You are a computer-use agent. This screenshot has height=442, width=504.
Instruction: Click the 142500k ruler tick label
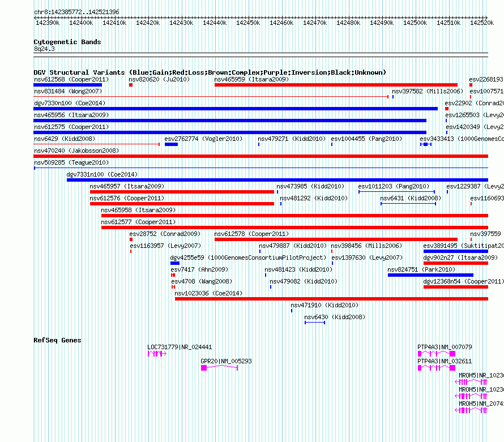pyautogui.click(x=415, y=23)
